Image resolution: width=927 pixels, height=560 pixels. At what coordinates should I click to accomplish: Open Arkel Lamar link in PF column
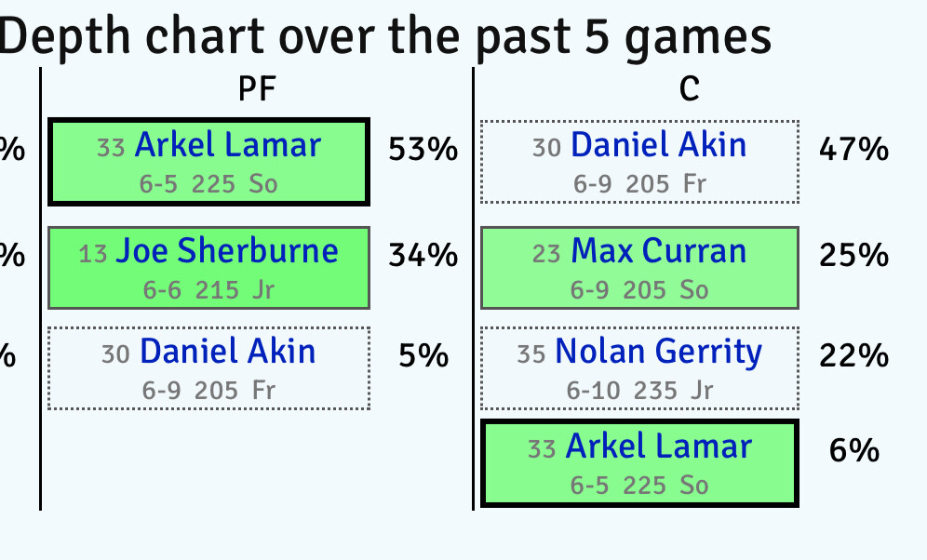pos(227,145)
